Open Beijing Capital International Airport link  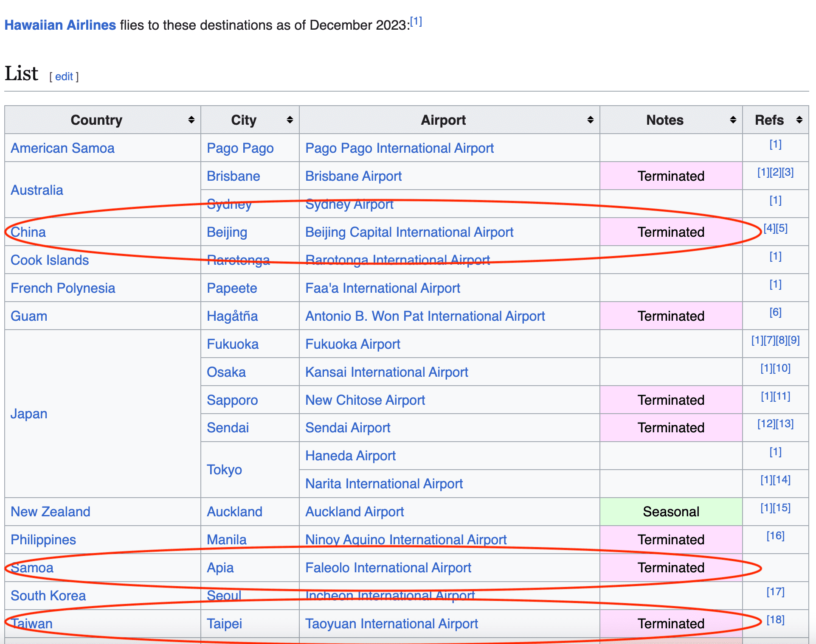tap(409, 232)
